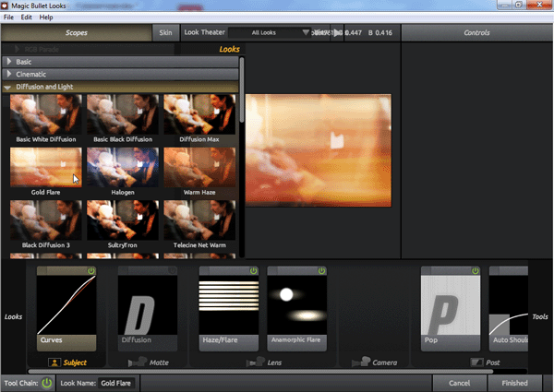Click the Subject person icon

tap(54, 362)
